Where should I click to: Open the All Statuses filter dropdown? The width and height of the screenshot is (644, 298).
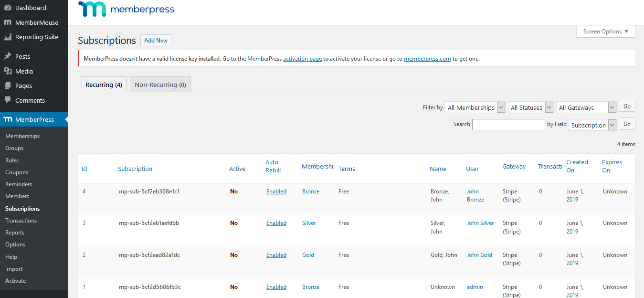[x=530, y=107]
